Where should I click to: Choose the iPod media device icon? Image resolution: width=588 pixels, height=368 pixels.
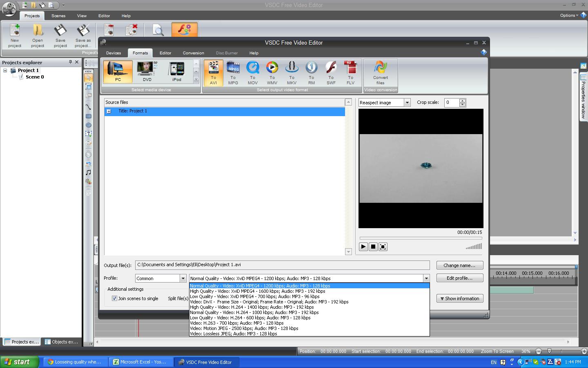coord(176,72)
